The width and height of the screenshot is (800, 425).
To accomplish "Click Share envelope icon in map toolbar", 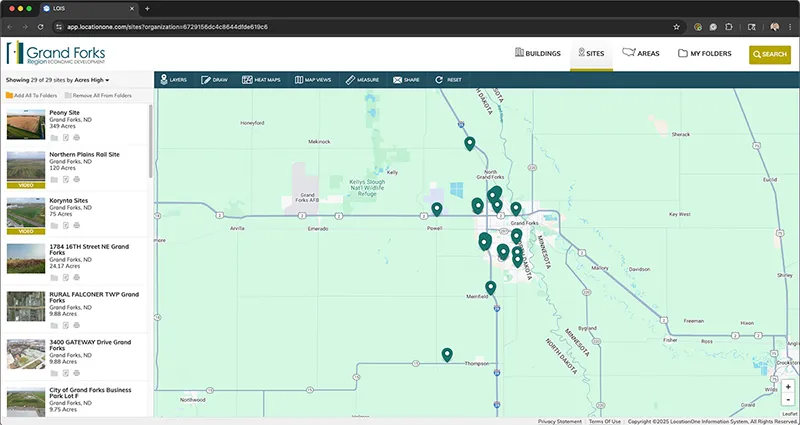I will (x=405, y=79).
